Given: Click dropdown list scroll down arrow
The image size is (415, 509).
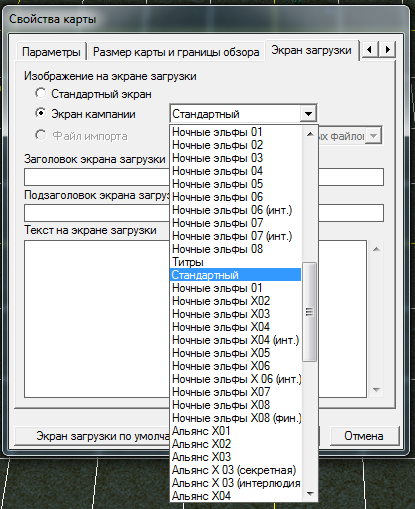Looking at the screenshot, I should [x=310, y=494].
